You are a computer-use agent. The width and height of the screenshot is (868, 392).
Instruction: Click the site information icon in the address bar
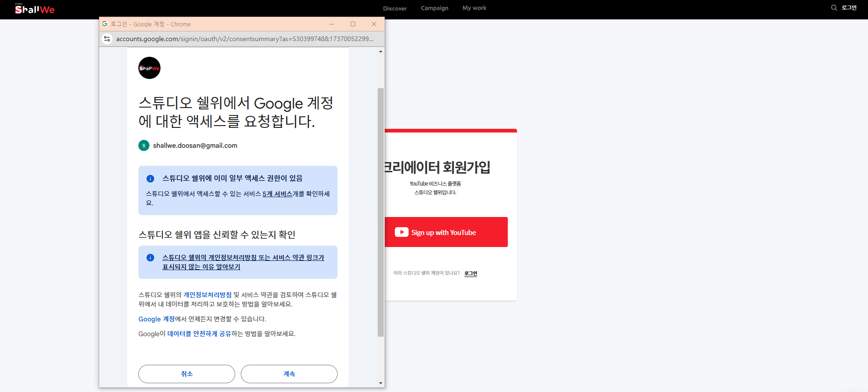point(107,39)
